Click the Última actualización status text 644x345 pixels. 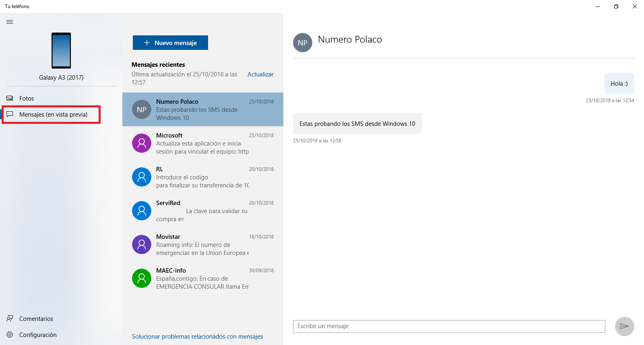click(x=184, y=78)
